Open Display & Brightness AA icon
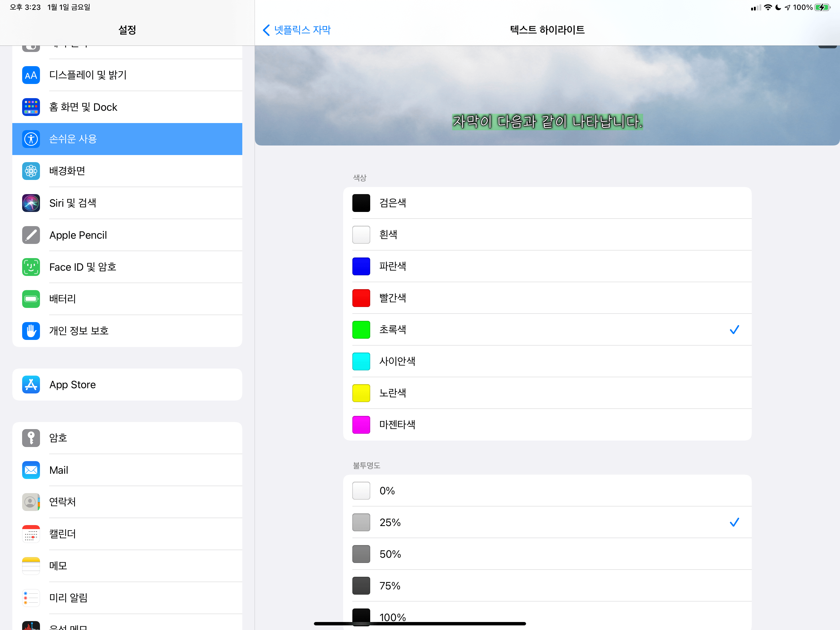The image size is (840, 630). pos(31,75)
